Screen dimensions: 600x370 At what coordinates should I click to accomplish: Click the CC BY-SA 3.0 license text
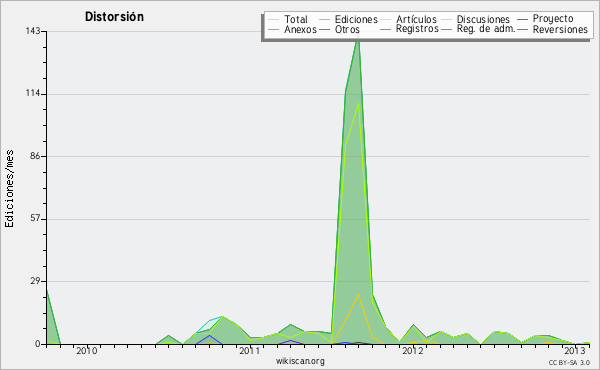click(x=569, y=363)
